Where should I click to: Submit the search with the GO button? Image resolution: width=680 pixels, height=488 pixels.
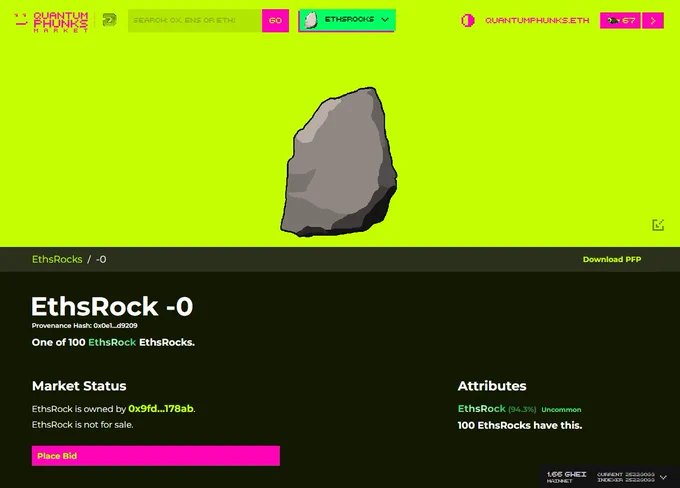pos(275,20)
